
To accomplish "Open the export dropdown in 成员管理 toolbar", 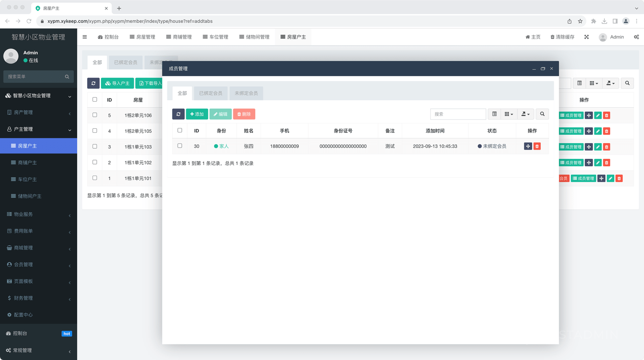I will click(x=526, y=114).
